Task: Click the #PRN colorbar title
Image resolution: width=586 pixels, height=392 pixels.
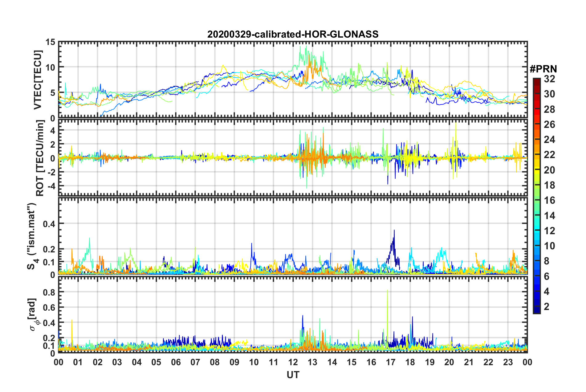Action: pos(543,69)
